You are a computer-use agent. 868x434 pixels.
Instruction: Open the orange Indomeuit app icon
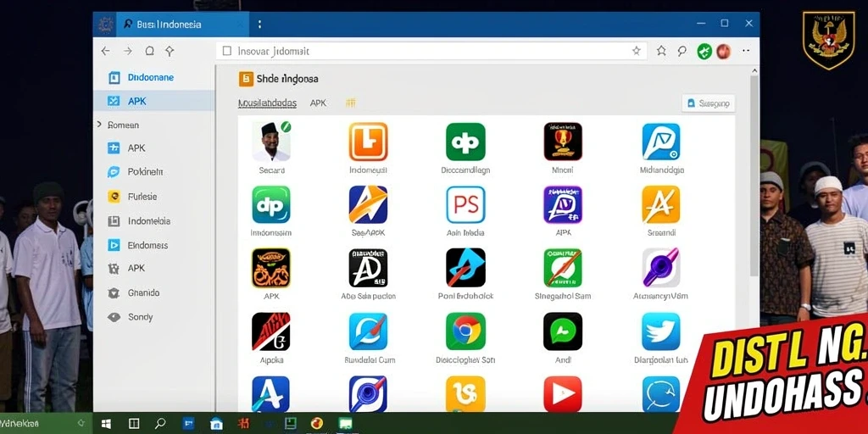click(368, 142)
